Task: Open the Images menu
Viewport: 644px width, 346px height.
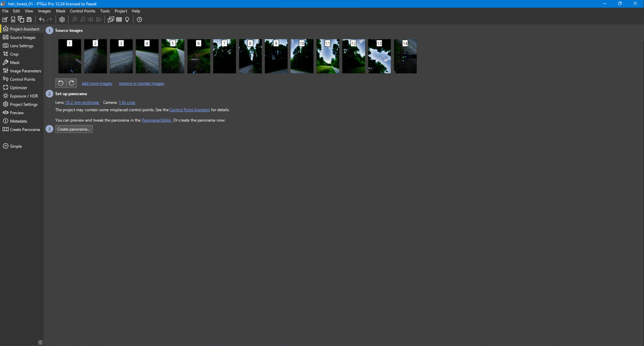Action: 44,11
